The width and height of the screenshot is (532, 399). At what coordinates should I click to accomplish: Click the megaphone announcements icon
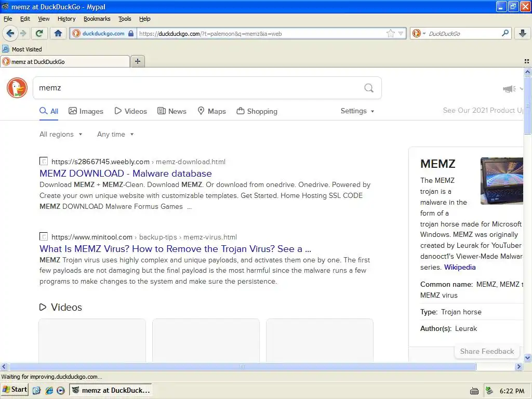pos(509,89)
